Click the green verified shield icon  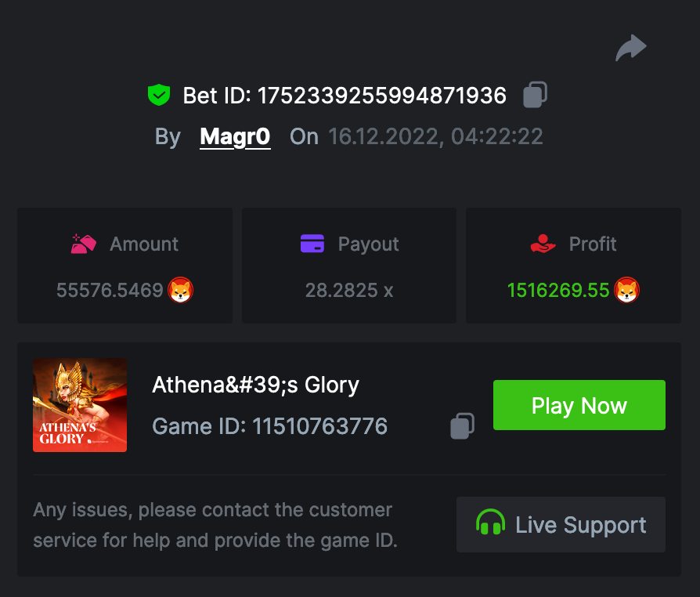click(x=159, y=96)
